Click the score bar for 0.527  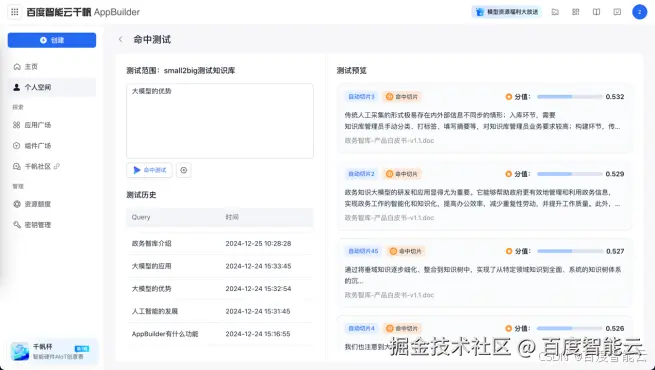570,251
